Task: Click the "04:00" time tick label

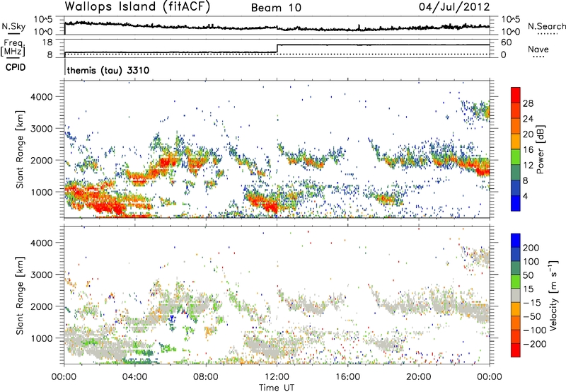Action: coord(135,377)
